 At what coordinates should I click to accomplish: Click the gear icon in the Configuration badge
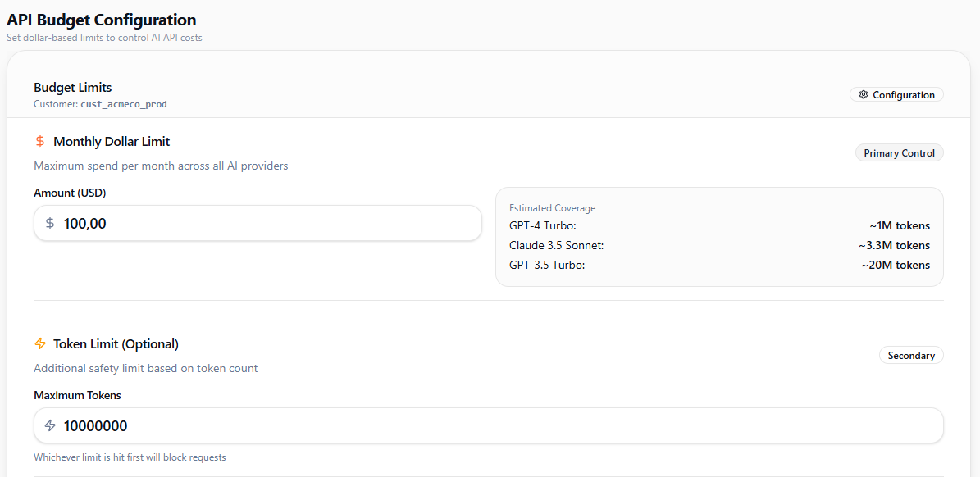click(x=863, y=95)
